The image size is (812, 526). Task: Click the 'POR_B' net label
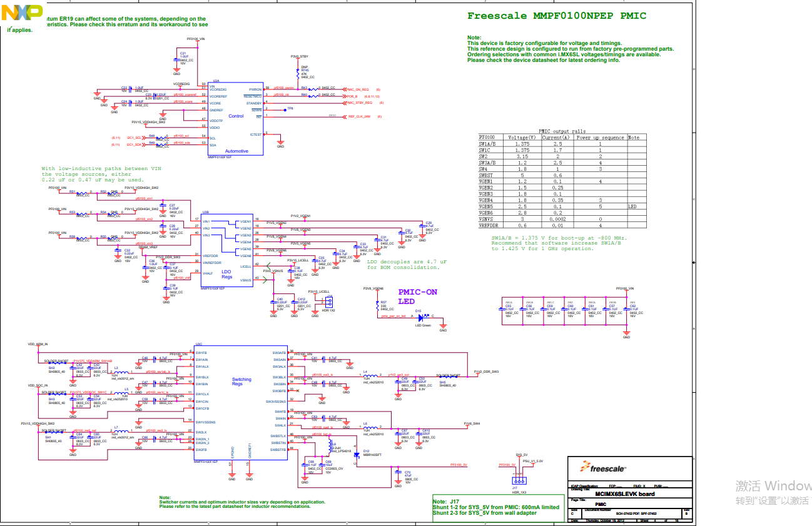352,96
